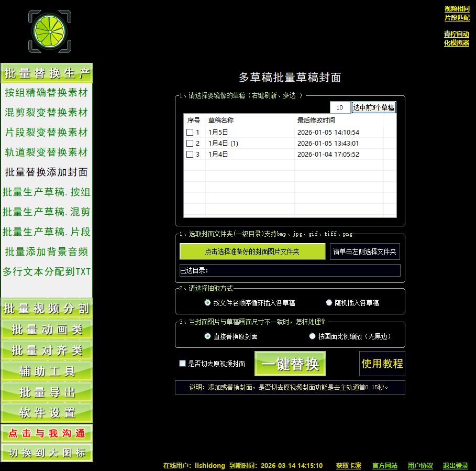Open the 批量视频分割 section
The height and width of the screenshot is (471, 476).
point(47,309)
